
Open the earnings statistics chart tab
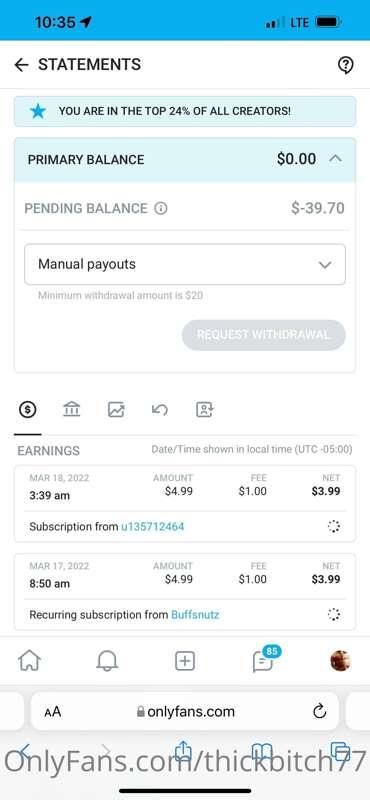coord(116,409)
